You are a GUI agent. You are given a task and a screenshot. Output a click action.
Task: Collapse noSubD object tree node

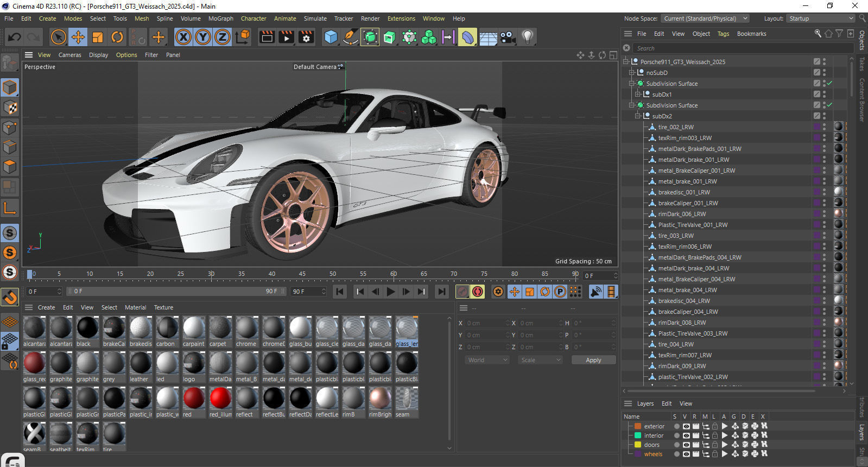(x=632, y=73)
